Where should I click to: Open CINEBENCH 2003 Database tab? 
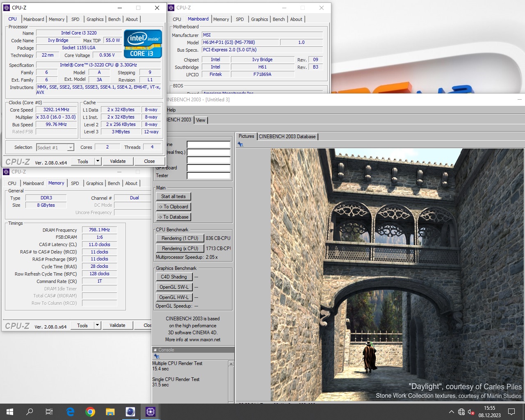tap(287, 137)
